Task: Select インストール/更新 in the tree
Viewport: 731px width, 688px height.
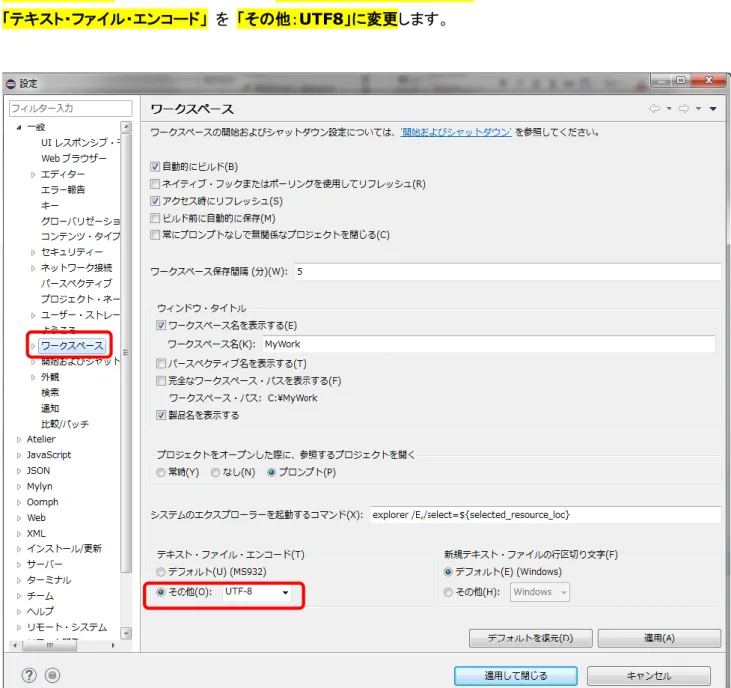Action: [64, 549]
